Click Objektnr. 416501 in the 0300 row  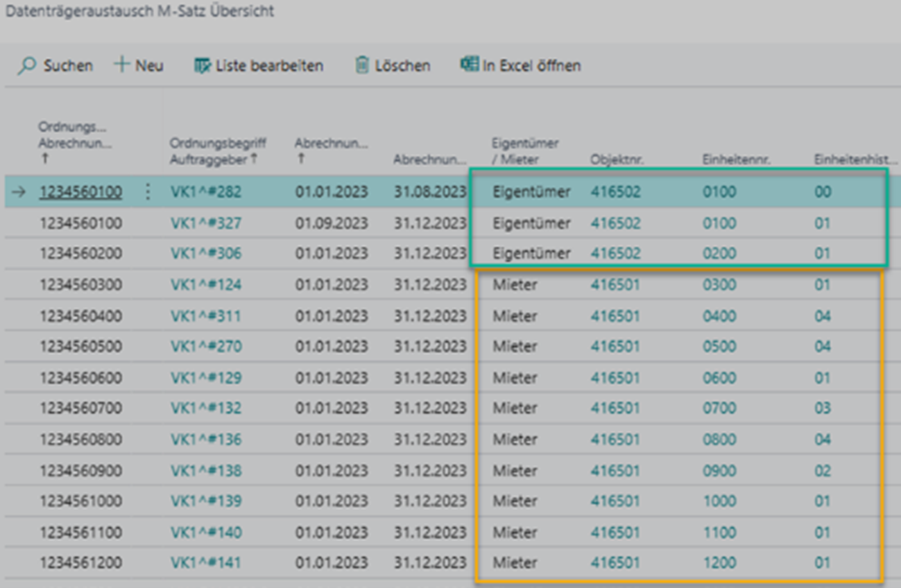click(615, 285)
